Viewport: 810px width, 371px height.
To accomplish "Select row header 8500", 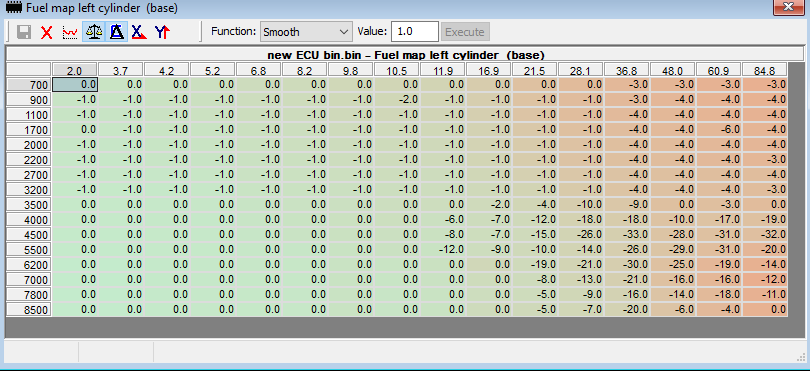I will pos(29,310).
